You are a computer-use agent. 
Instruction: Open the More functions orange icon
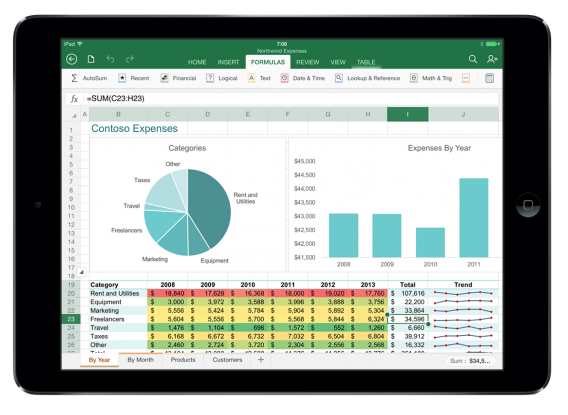[466, 78]
